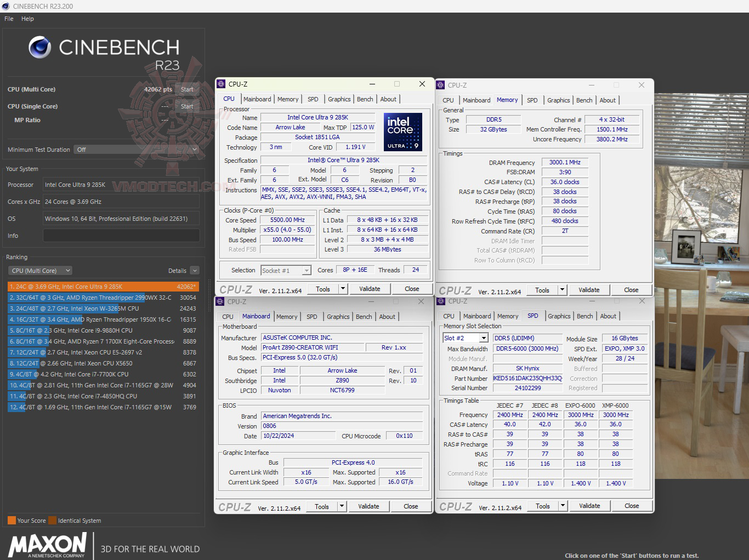This screenshot has width=749, height=560.
Task: Open the About tab in the SPD window
Action: click(608, 316)
